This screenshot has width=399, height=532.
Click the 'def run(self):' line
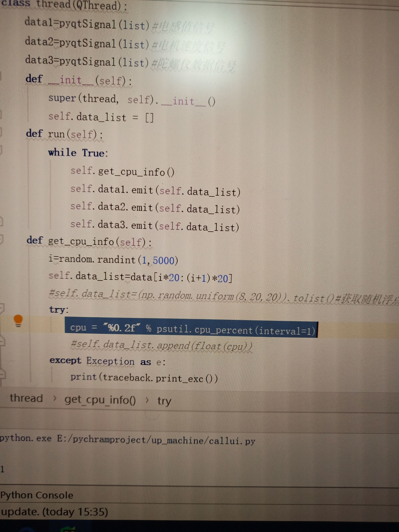pos(65,134)
